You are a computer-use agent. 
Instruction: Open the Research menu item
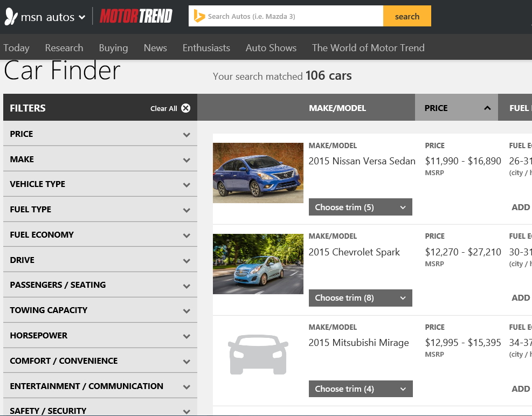(64, 47)
